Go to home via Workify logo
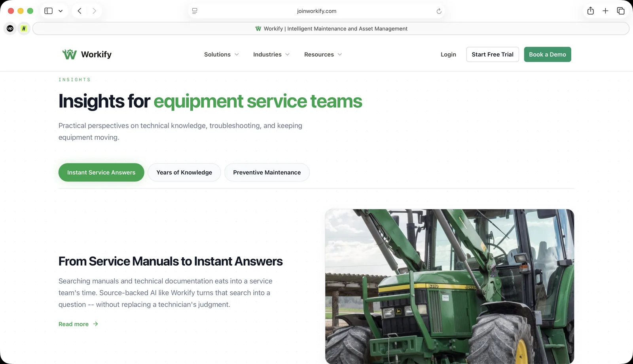The height and width of the screenshot is (364, 633). 87,54
